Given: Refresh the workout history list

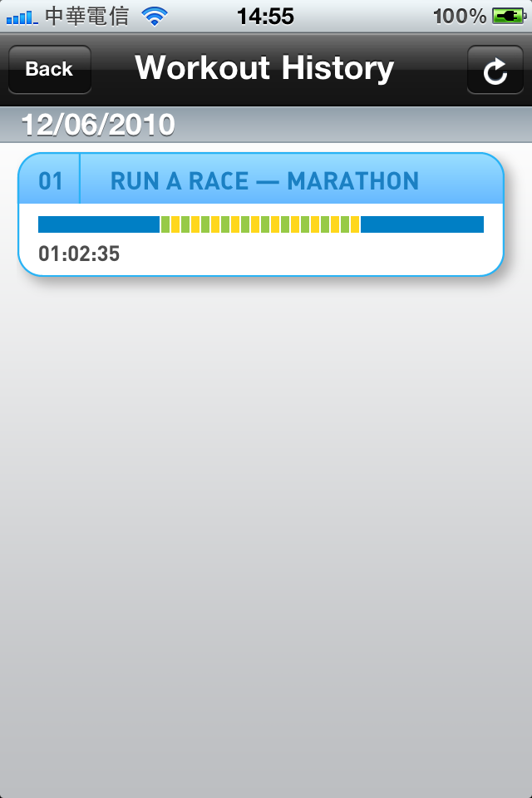Looking at the screenshot, I should coord(495,70).
